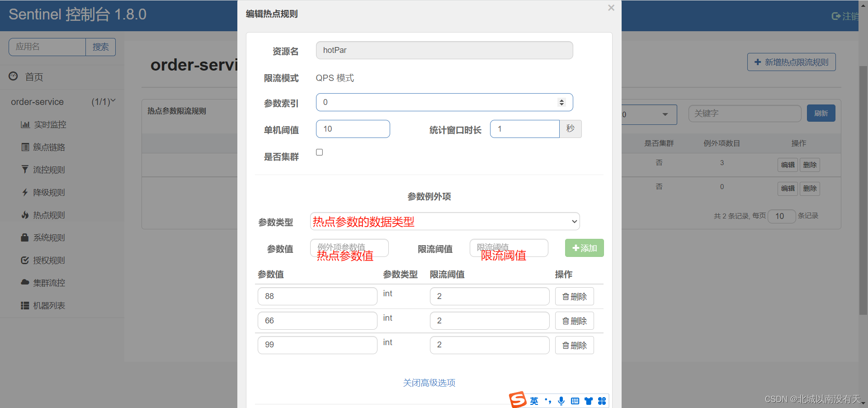Click the Sogou skin shirt icon

(588, 401)
